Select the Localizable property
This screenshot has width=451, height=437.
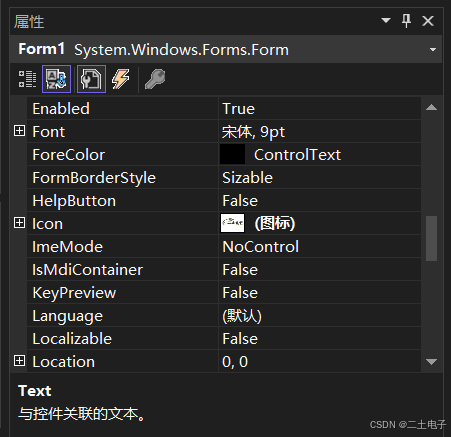72,339
